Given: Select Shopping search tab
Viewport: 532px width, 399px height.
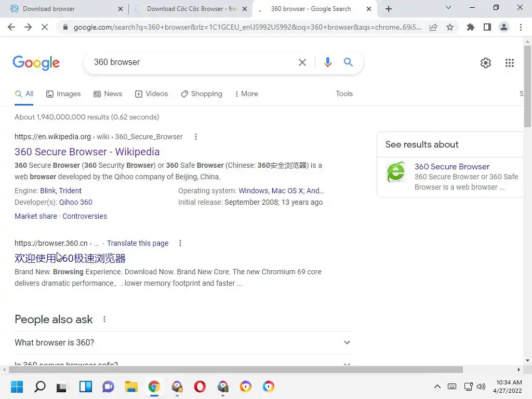Looking at the screenshot, I should pyautogui.click(x=202, y=94).
